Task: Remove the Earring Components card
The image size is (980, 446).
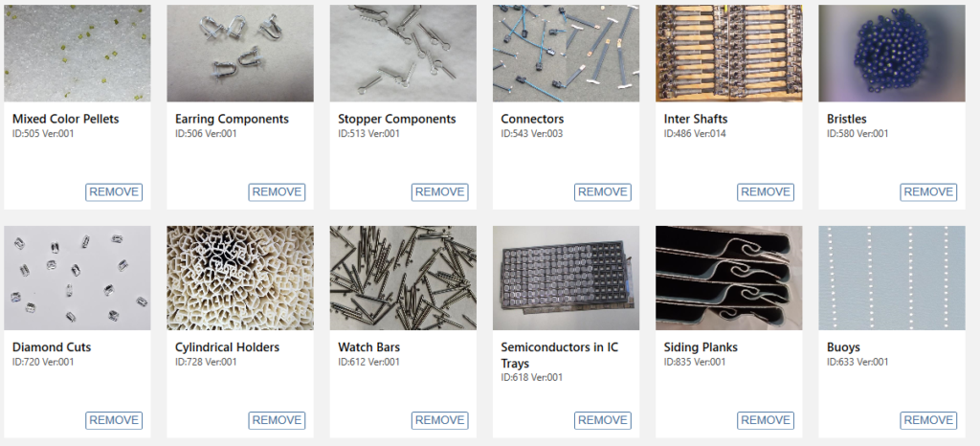Action: [x=277, y=192]
